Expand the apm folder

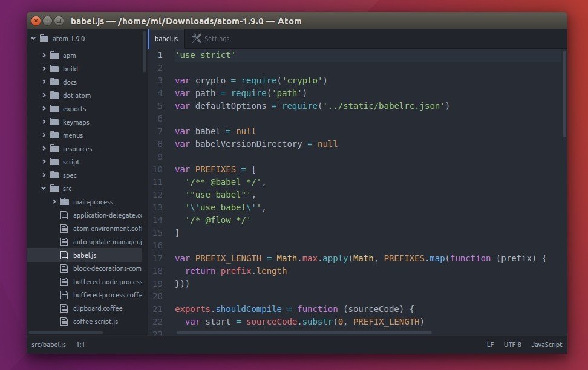tap(44, 55)
